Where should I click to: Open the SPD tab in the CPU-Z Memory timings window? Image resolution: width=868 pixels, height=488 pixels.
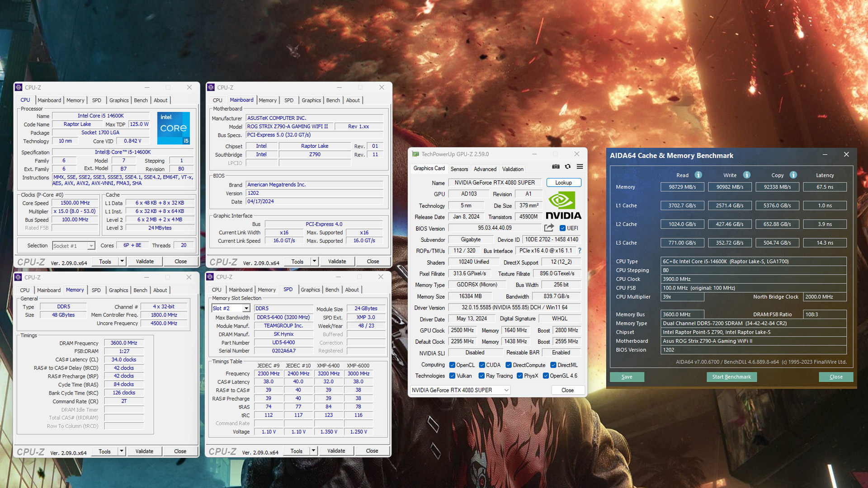(96, 290)
